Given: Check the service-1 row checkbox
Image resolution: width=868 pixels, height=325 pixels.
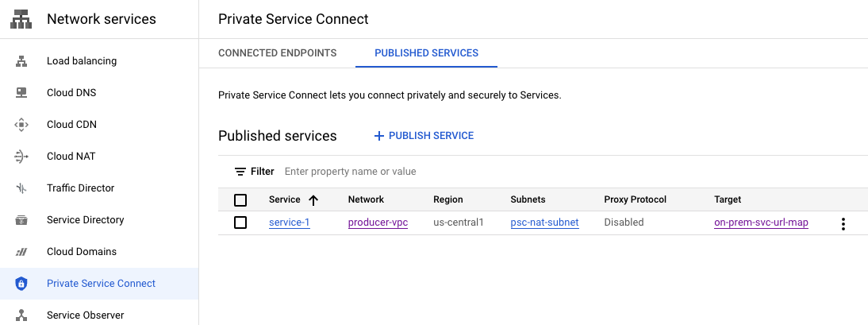Looking at the screenshot, I should pyautogui.click(x=240, y=222).
